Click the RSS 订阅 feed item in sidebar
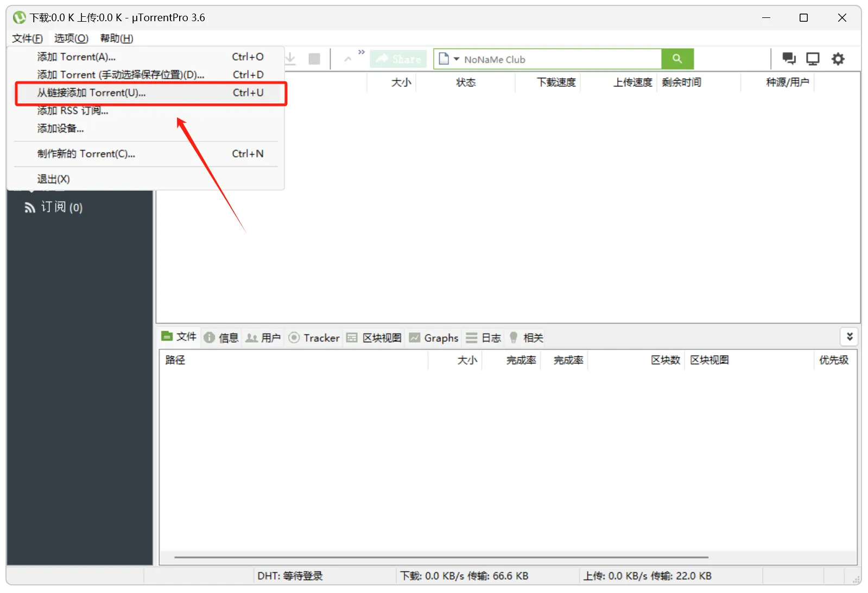The image size is (868, 593). [54, 207]
